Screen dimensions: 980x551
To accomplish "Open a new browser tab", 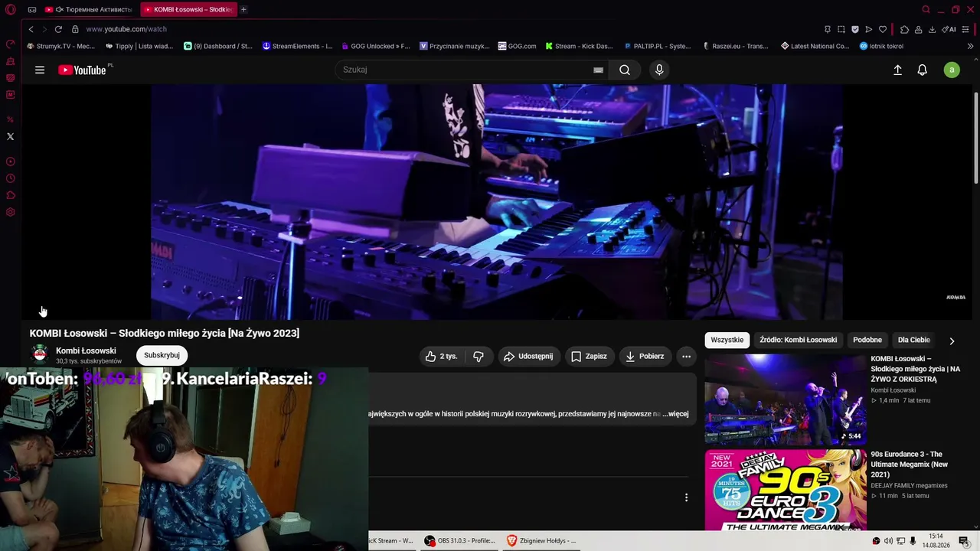I will click(243, 10).
